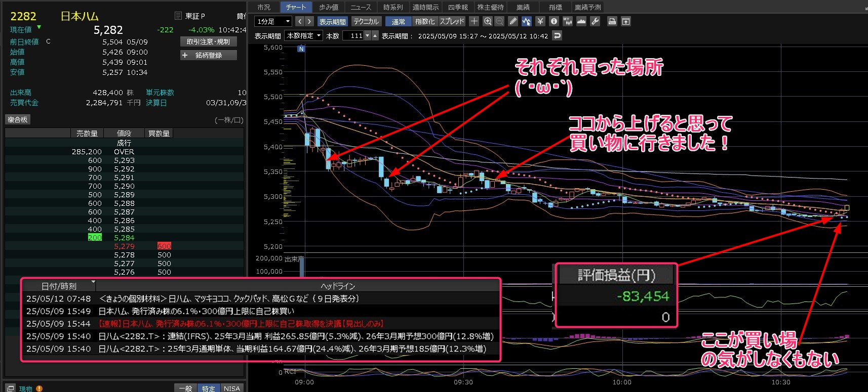Increase the bar count with up arrow
This screenshot has height=392, width=868.
[x=375, y=35]
